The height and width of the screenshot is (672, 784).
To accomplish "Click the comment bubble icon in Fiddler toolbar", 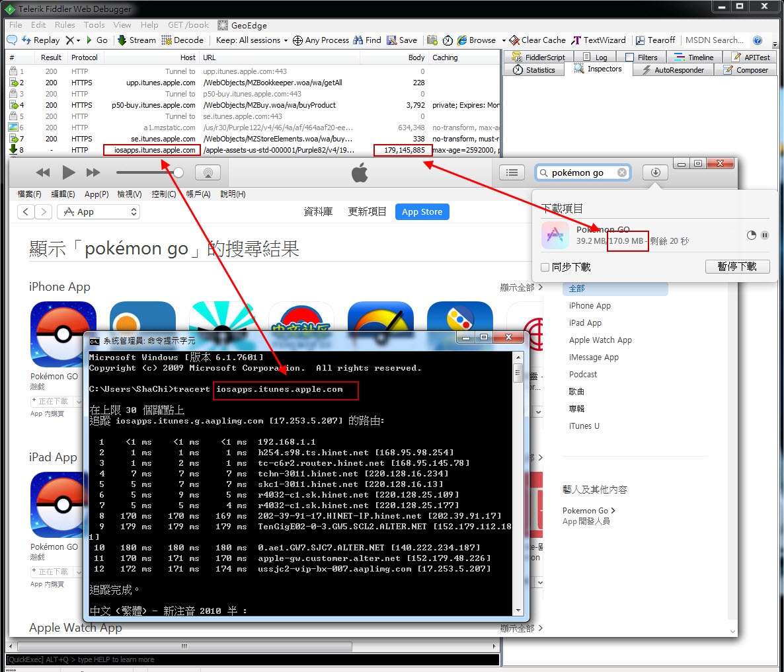I will pos(12,40).
